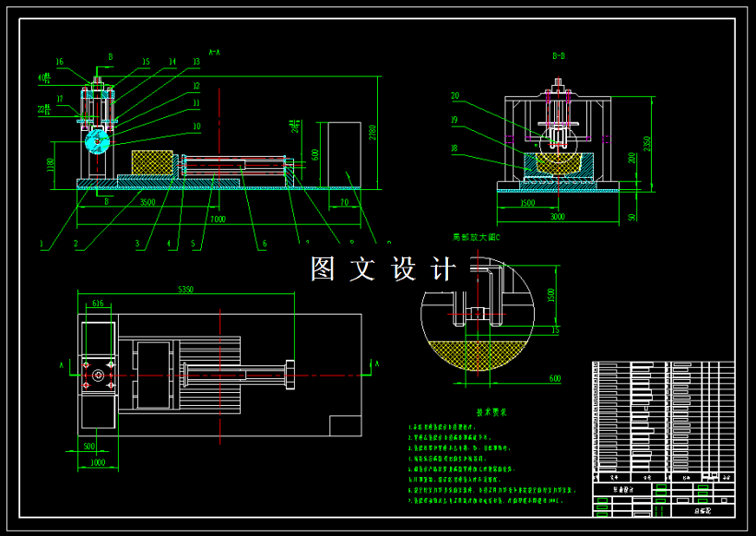Select the 1180 vertical dimension text
This screenshot has height=536, width=756.
pos(51,165)
